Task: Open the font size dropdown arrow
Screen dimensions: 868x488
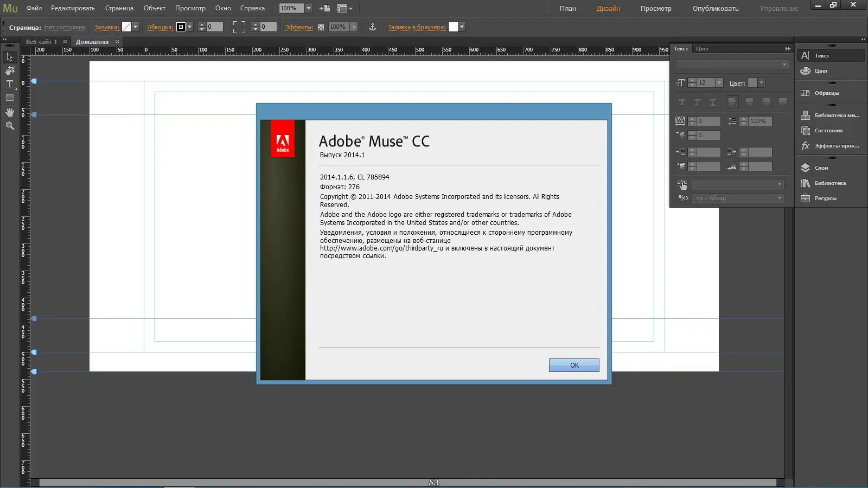Action: click(719, 83)
